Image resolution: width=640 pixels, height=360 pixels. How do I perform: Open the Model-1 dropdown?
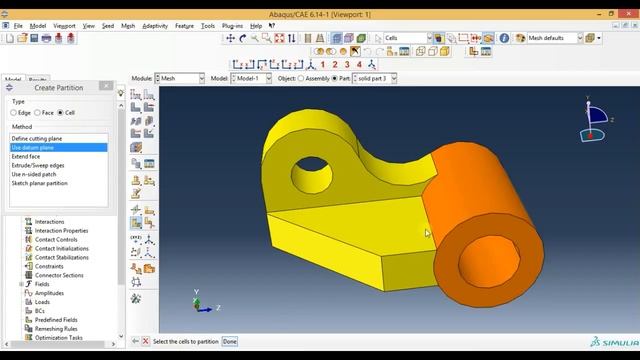(x=251, y=78)
